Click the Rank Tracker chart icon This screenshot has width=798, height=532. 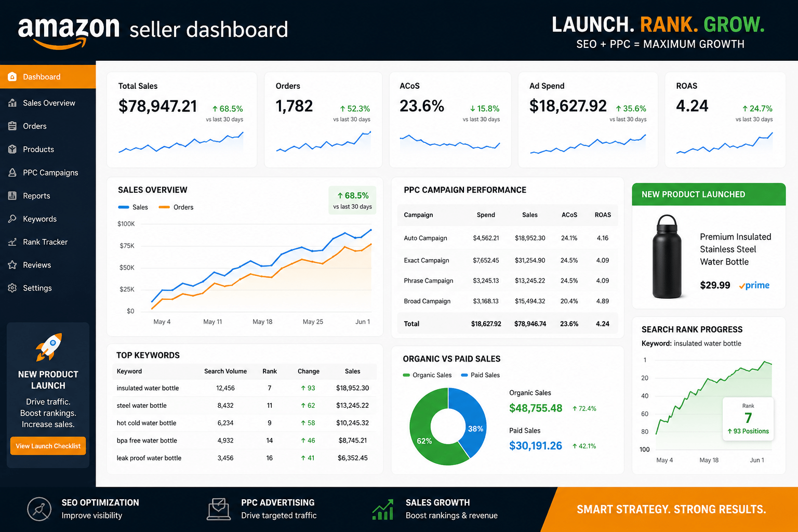tap(12, 242)
